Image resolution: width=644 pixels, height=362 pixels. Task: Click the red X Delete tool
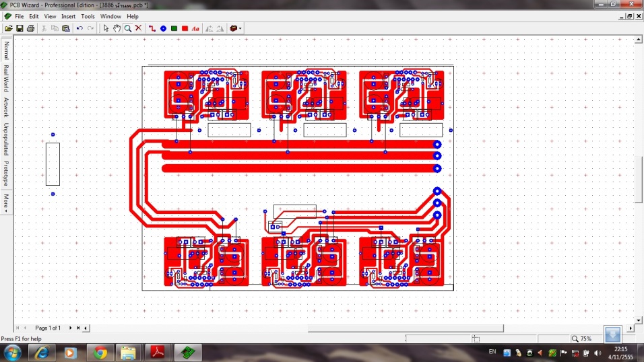138,28
